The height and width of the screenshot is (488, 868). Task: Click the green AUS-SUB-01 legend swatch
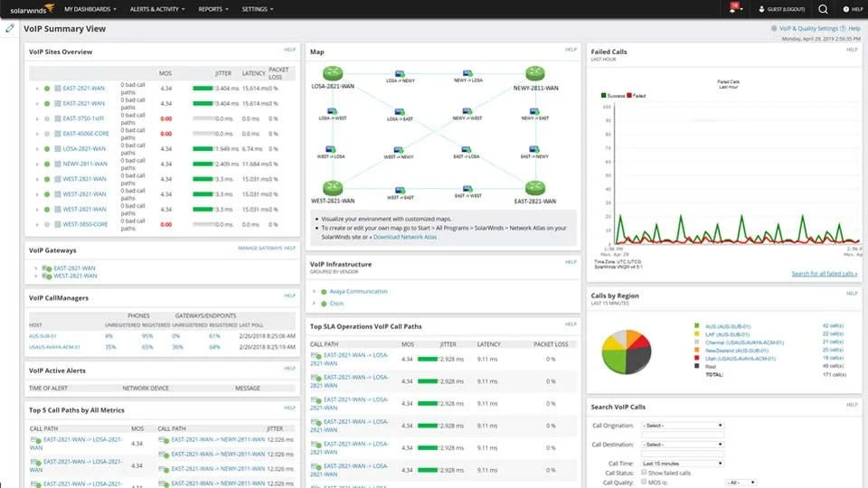(697, 325)
